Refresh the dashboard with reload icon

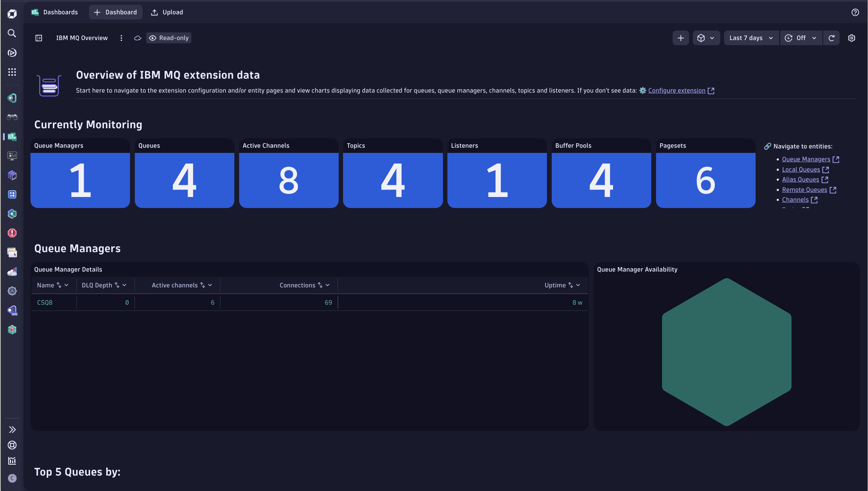(x=832, y=38)
